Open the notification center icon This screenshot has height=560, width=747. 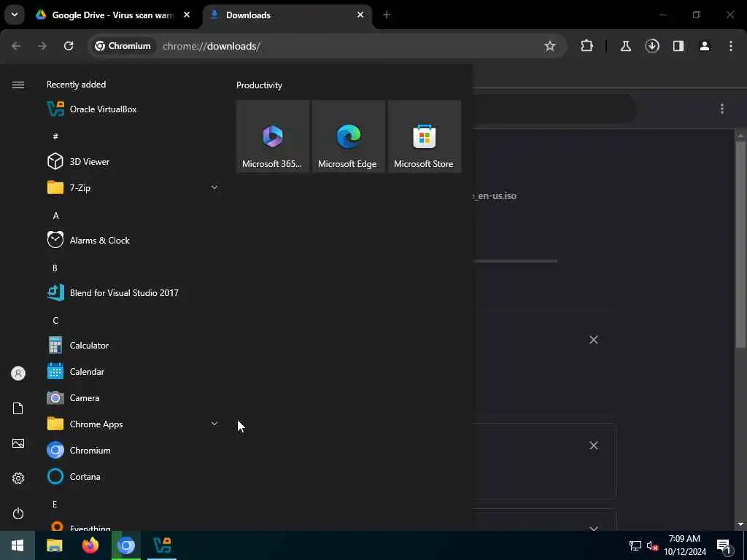724,545
